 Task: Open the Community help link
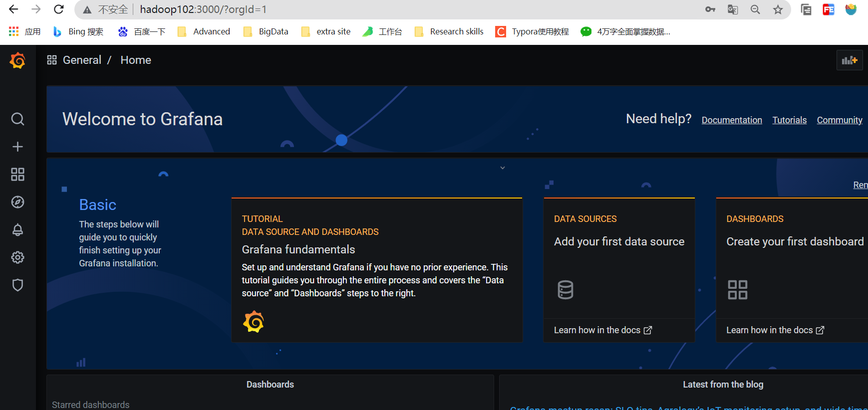point(840,120)
